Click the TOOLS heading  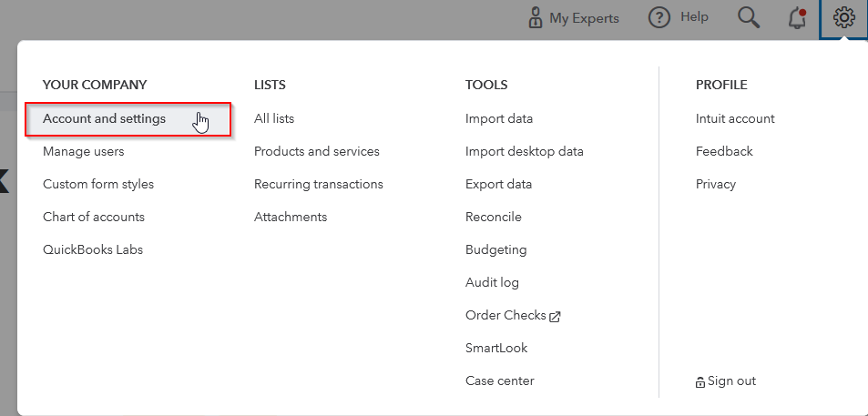click(486, 86)
